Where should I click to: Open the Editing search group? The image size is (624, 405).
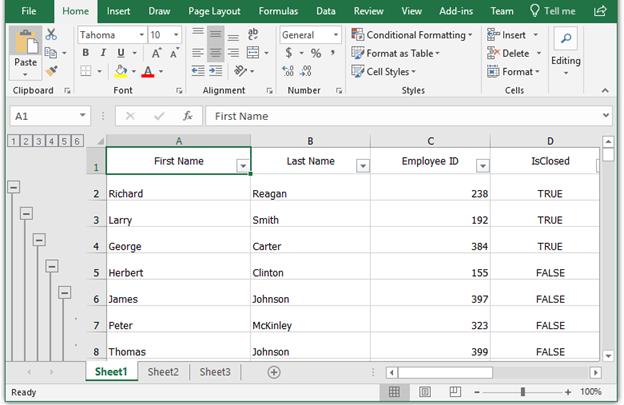pyautogui.click(x=566, y=52)
